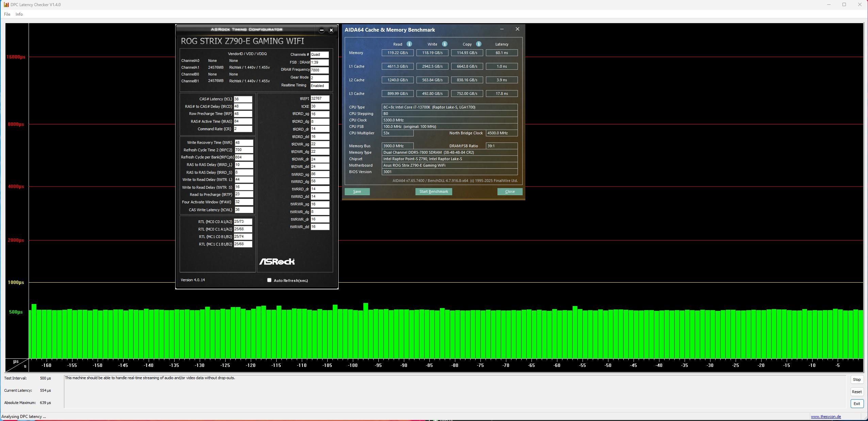868x421 pixels.
Task: Stop the DPC latency analysis
Action: (856, 380)
